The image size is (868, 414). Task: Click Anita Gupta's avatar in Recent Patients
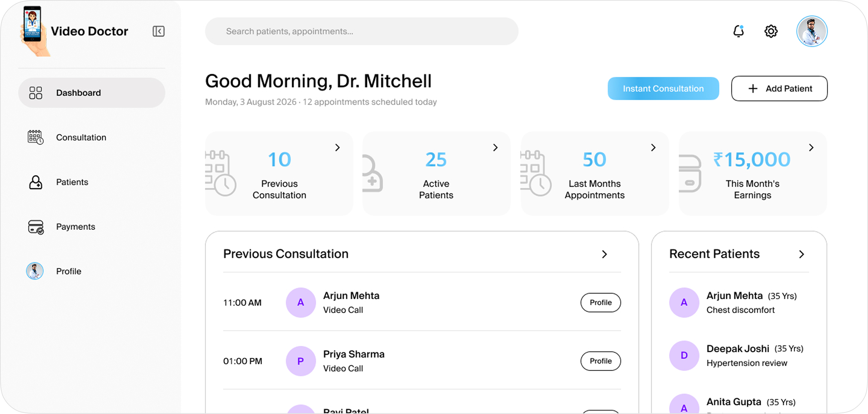[684, 404]
